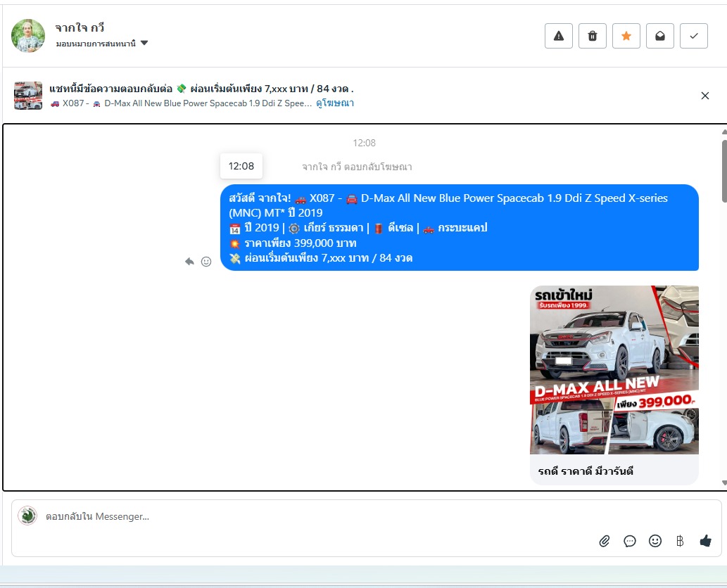
Task: Open the ดูโฆษณา link
Action: click(x=335, y=103)
